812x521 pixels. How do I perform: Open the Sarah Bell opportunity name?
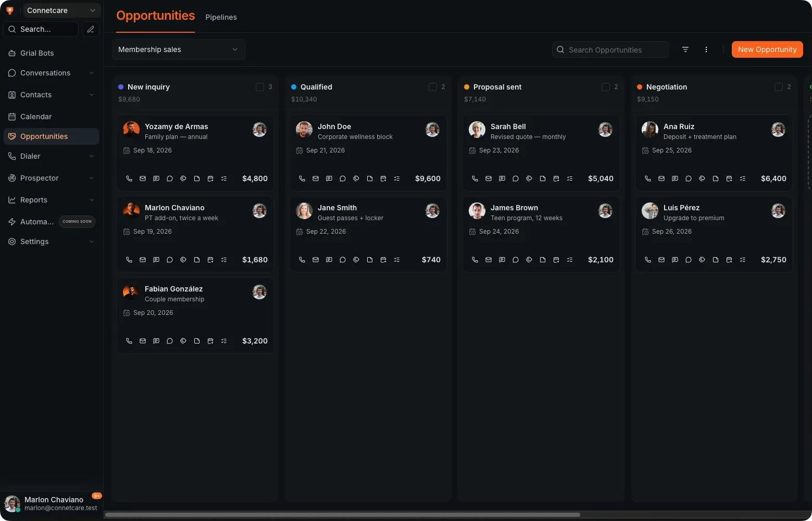click(508, 126)
